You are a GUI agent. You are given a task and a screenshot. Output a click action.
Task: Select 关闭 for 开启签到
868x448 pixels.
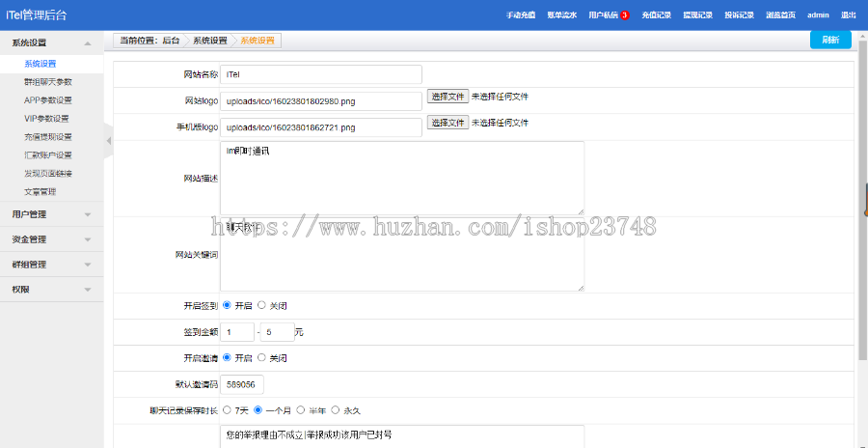261,305
